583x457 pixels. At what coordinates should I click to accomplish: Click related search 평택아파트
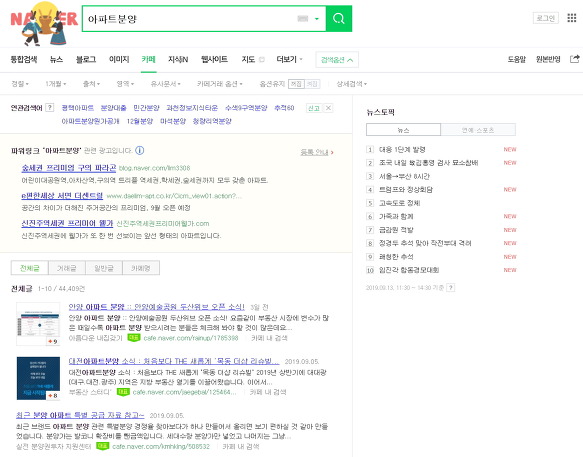pos(77,108)
